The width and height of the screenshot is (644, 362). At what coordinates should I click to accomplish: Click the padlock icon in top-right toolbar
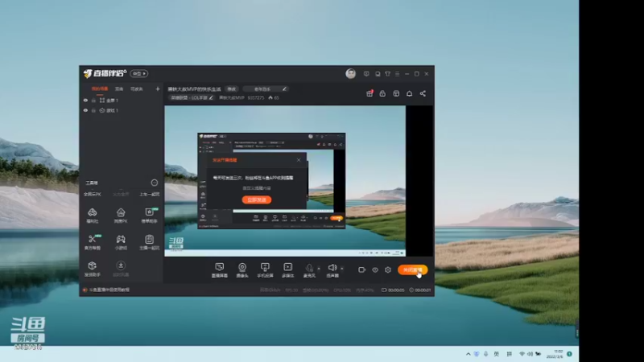382,93
